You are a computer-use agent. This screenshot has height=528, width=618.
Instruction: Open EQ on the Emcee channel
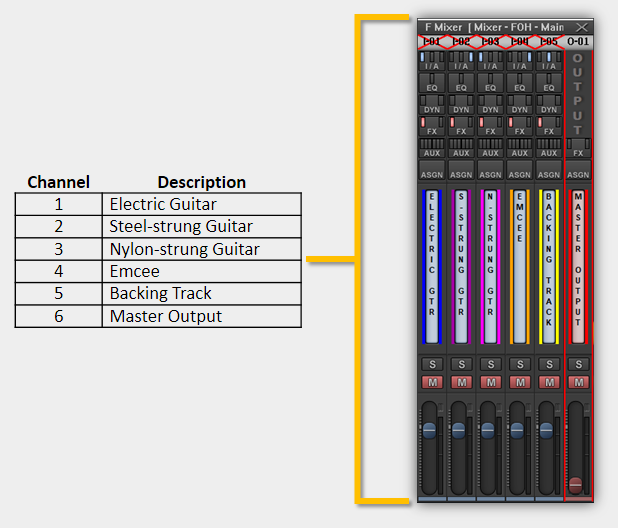(519, 88)
